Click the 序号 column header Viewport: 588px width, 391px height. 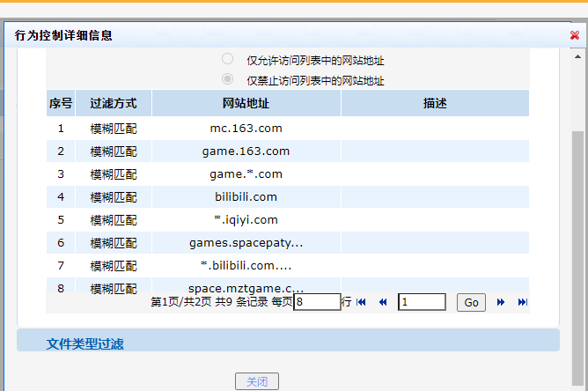[61, 103]
